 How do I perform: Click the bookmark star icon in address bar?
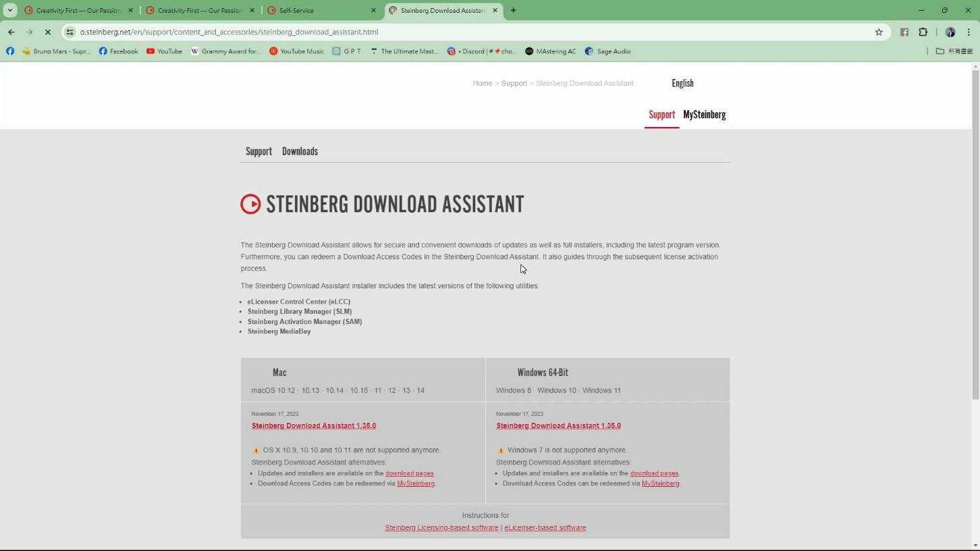(x=879, y=32)
